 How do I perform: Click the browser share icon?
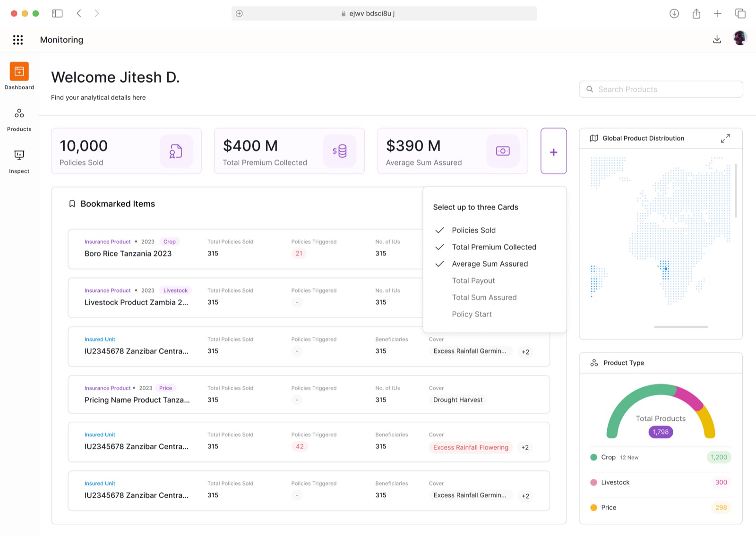(696, 13)
